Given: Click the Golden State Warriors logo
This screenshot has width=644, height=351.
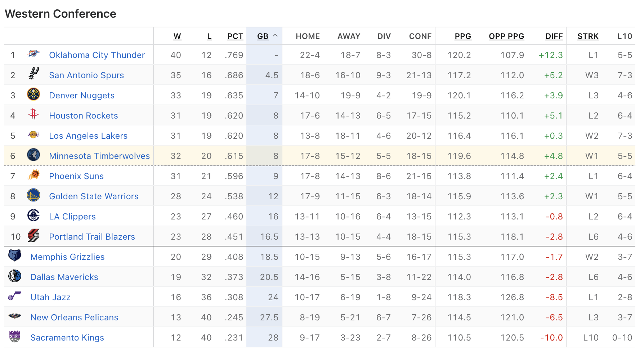Looking at the screenshot, I should click(33, 196).
